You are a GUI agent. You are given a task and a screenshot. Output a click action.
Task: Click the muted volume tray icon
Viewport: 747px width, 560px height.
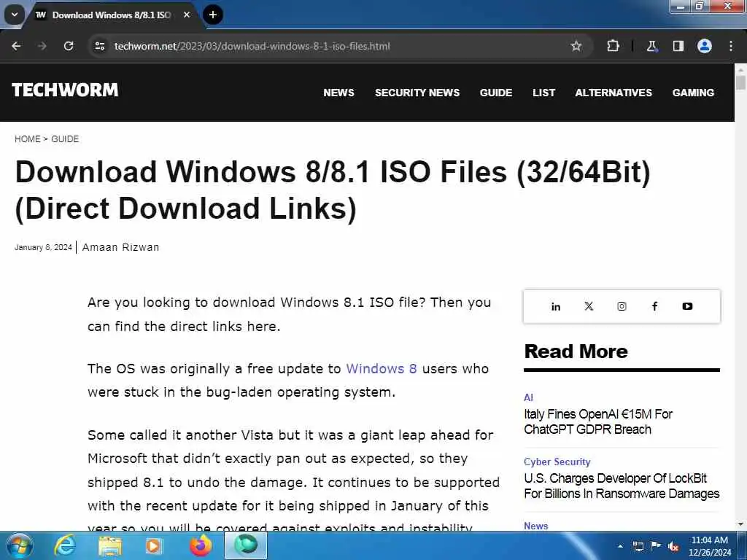[x=673, y=547]
